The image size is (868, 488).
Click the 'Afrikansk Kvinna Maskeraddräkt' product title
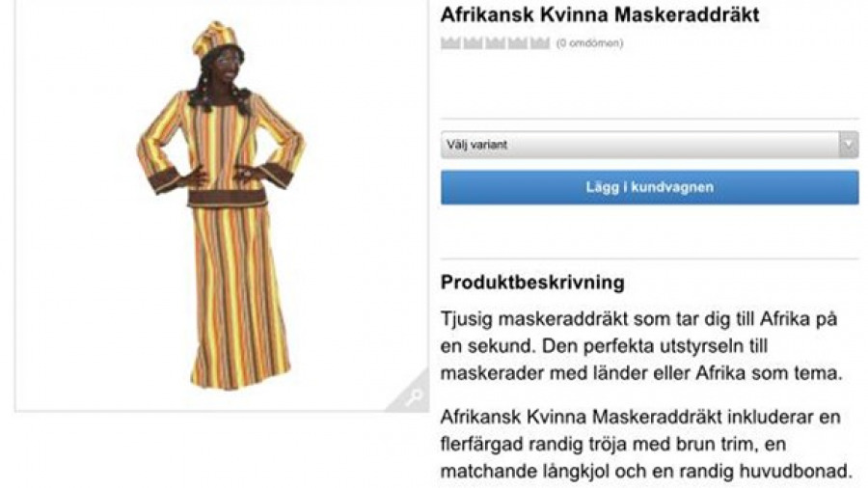[600, 14]
